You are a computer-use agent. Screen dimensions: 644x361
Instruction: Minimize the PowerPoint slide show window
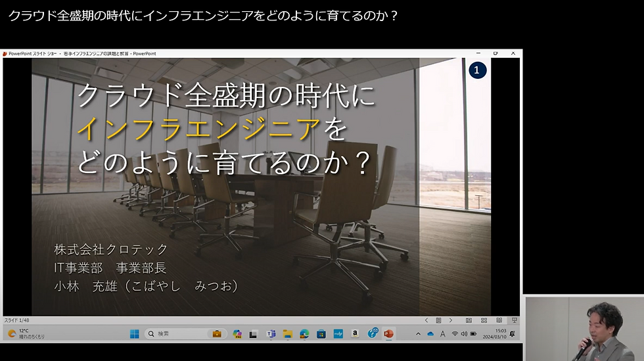pos(478,53)
